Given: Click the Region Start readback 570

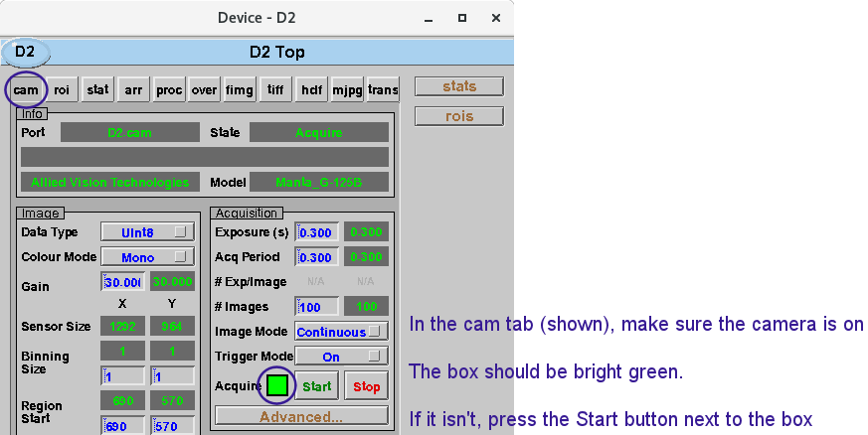Looking at the screenshot, I should pos(173,400).
